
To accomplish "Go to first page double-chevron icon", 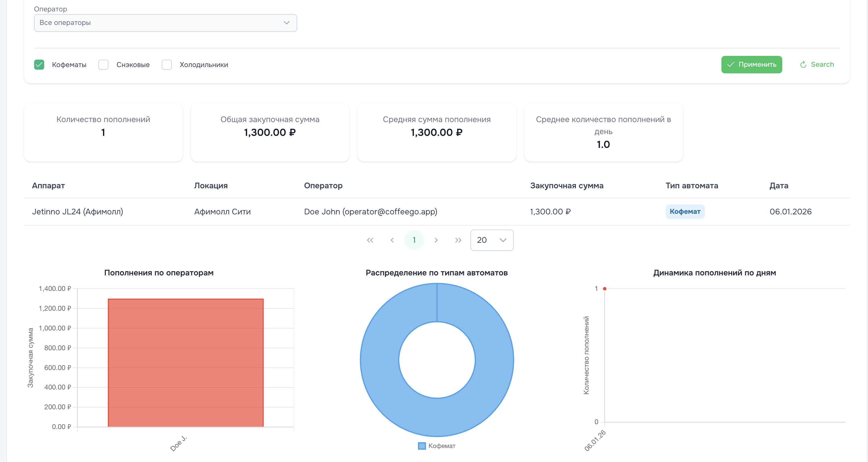I will pos(370,240).
